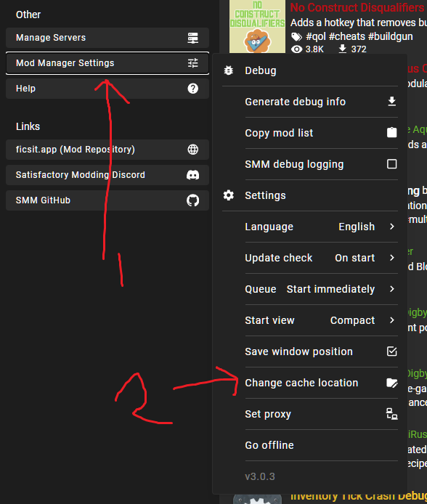Click the sliders icon on Mod Manager Settings
Image resolution: width=427 pixels, height=504 pixels.
coord(192,63)
